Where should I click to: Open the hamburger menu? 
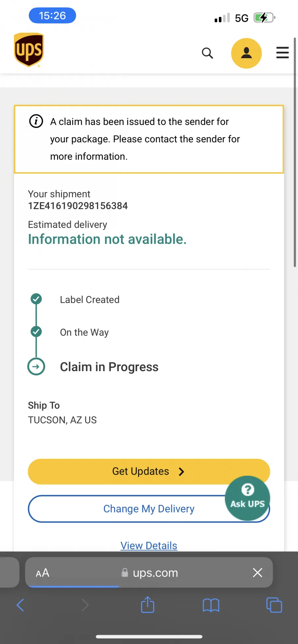coord(282,53)
